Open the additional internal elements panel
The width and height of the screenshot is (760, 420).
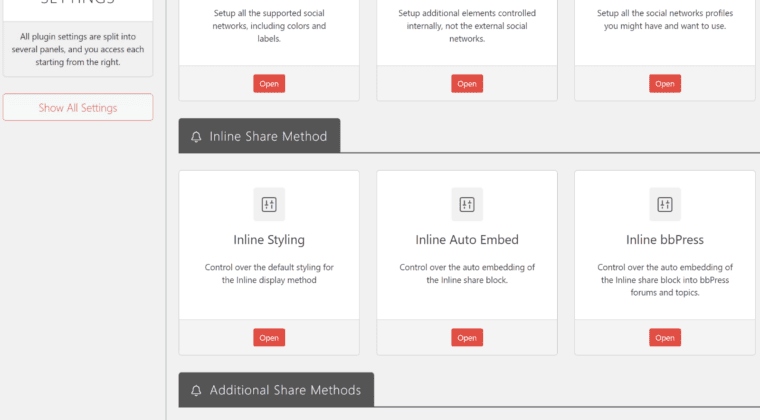[467, 83]
